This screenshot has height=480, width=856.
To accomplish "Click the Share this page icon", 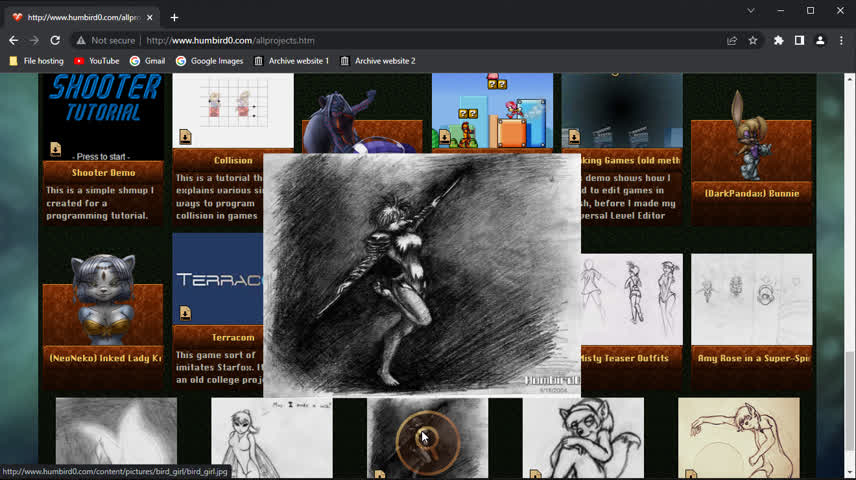I will tap(732, 40).
